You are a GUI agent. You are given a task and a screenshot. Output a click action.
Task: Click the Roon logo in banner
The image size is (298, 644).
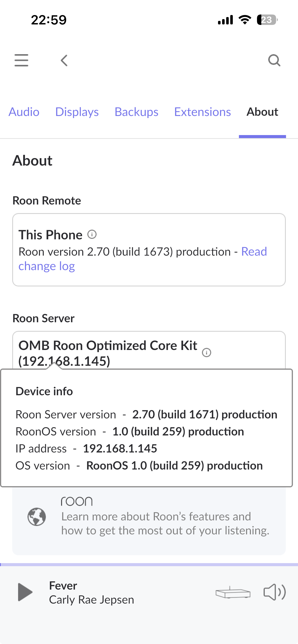click(x=77, y=501)
